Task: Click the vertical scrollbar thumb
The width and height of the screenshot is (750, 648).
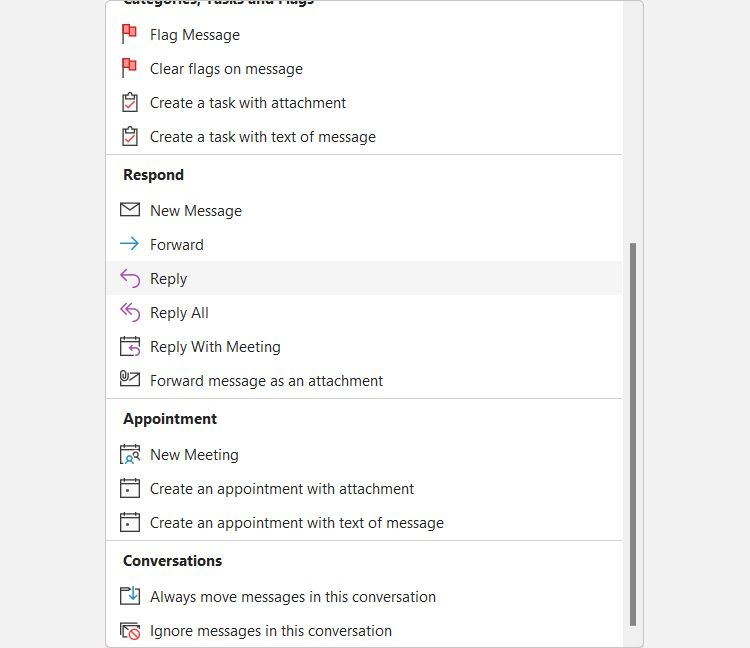Action: [632, 430]
